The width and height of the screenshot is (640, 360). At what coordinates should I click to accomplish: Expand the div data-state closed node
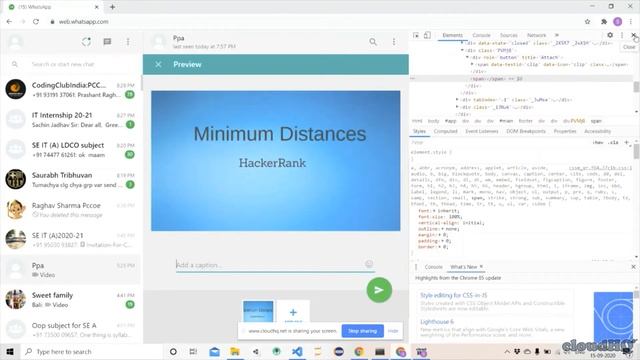pyautogui.click(x=462, y=43)
